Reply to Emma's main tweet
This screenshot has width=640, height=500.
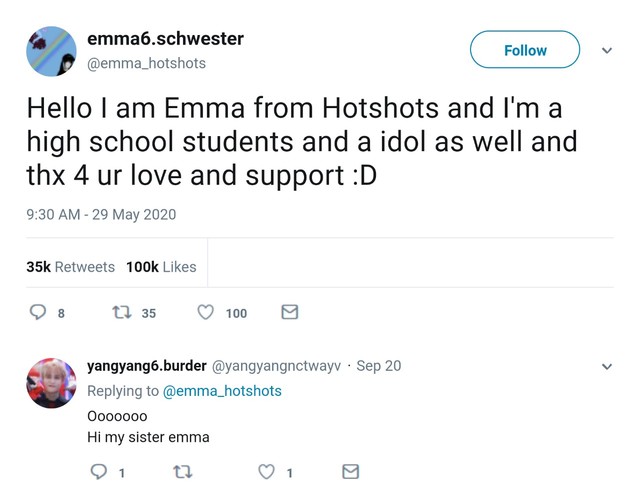[39, 313]
